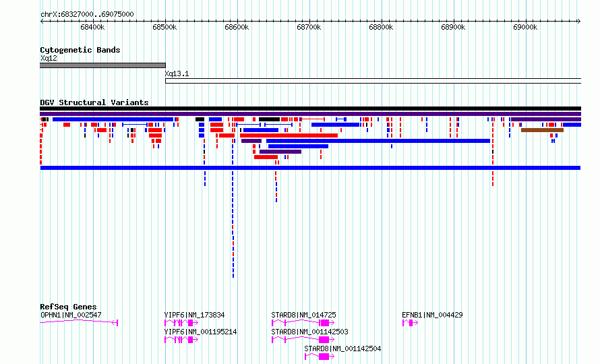Click the 69000k ruler label
Viewport: 600px width, 364px height.
pos(525,28)
